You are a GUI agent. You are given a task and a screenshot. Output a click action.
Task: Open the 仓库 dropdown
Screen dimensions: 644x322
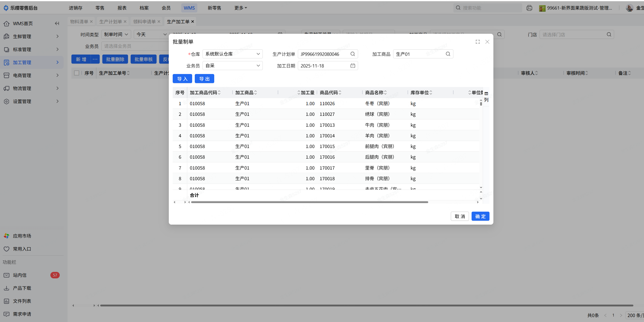[232, 54]
